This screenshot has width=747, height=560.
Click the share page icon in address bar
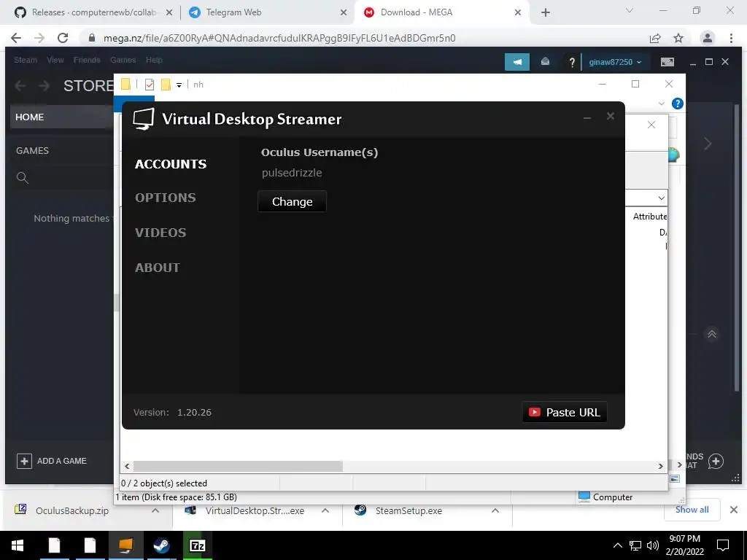[655, 38]
